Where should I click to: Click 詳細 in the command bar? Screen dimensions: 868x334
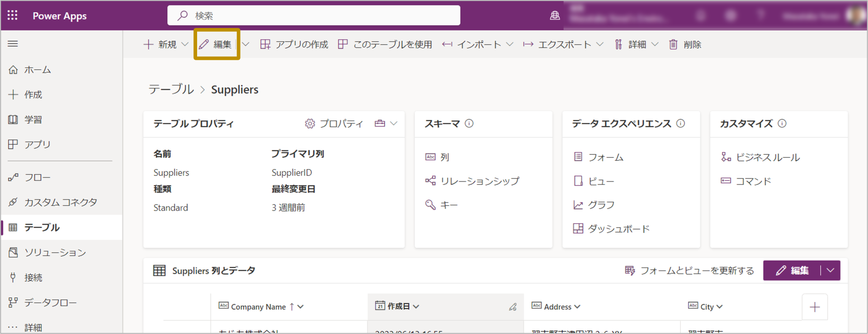pyautogui.click(x=630, y=44)
